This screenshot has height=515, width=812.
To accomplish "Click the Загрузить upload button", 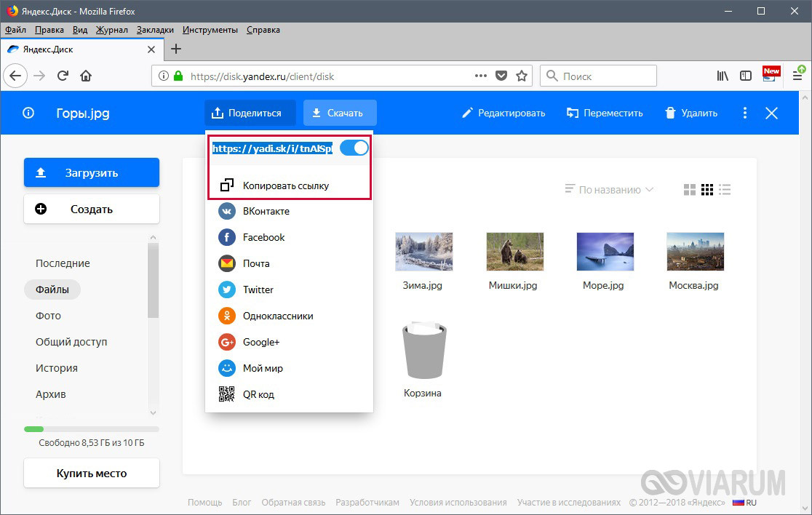I will point(92,172).
